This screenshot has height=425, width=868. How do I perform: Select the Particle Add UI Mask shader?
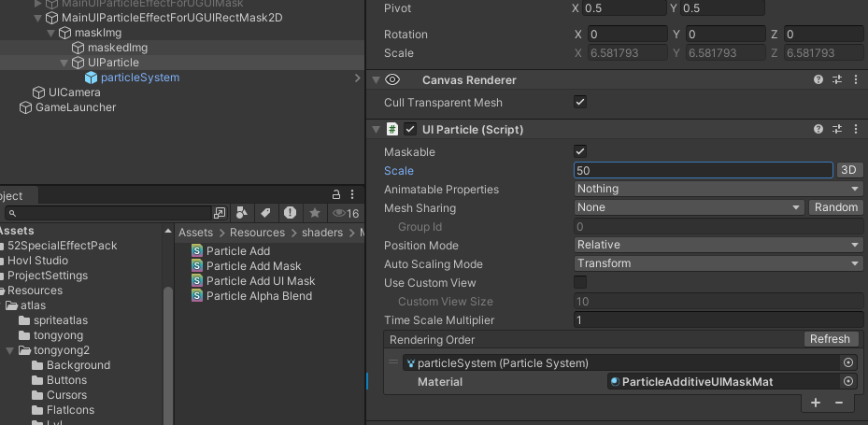click(260, 281)
